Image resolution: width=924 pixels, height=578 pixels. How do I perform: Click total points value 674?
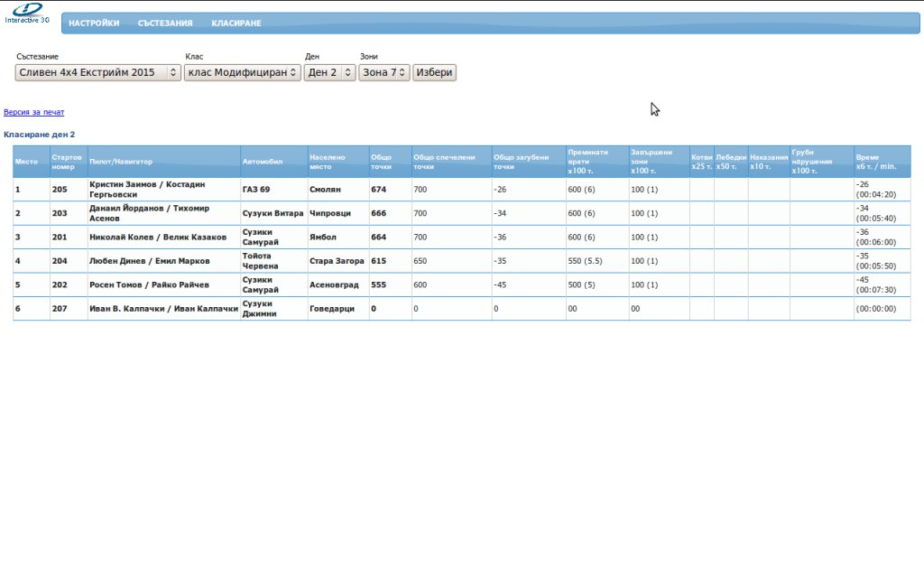[378, 190]
